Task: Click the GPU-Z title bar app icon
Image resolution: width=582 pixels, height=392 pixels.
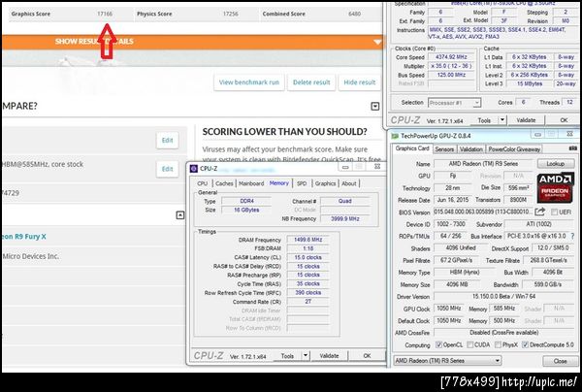Action: click(395, 136)
